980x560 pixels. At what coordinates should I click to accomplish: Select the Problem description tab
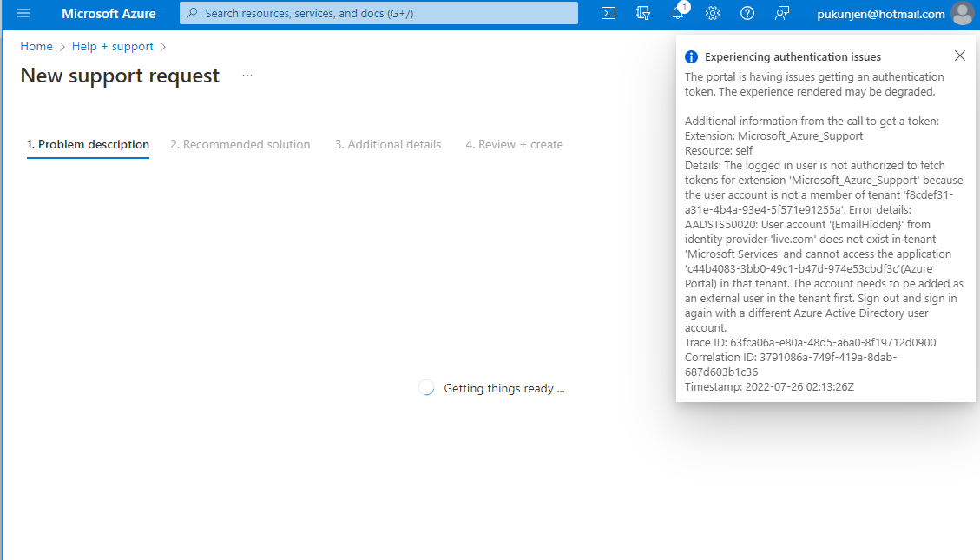[89, 144]
